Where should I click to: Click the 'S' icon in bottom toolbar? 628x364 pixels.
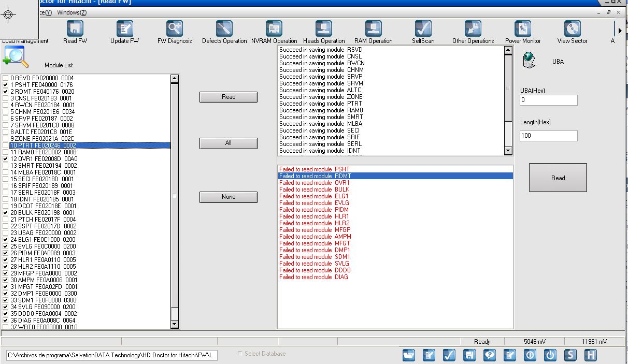(x=570, y=355)
